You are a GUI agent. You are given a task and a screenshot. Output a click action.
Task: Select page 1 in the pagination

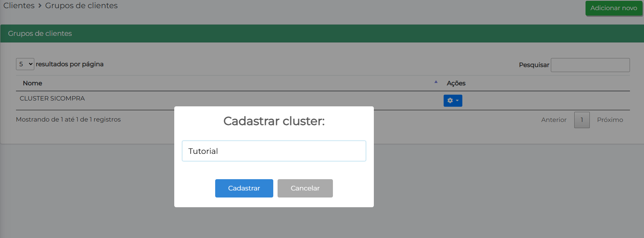click(x=582, y=120)
